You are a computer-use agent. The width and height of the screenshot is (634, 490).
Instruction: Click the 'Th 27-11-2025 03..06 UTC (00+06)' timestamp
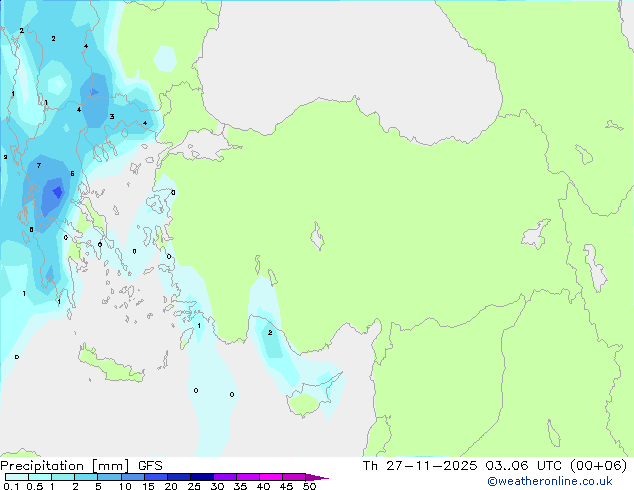[x=495, y=465]
